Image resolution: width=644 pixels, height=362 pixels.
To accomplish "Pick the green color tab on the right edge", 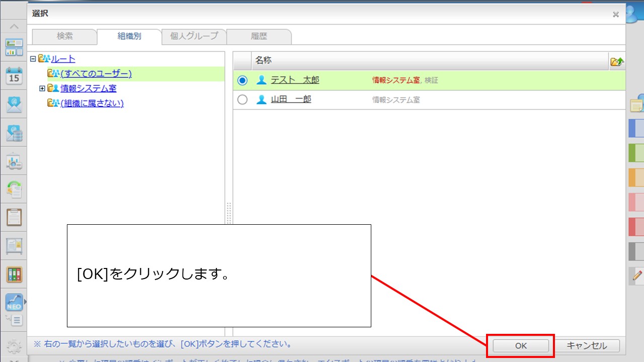I will point(636,153).
